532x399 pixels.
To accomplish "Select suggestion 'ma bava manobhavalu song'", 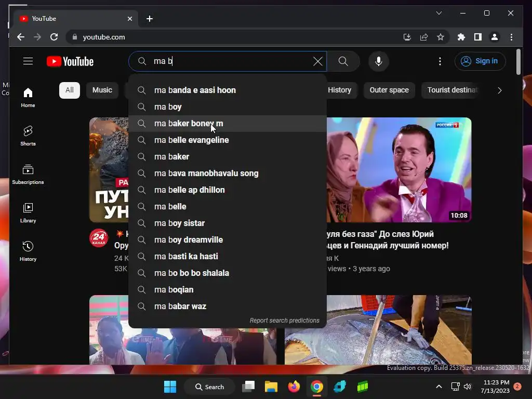I will point(228,173).
